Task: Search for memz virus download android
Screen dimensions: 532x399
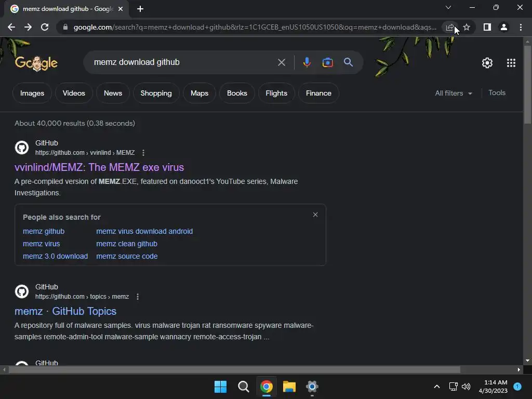Action: click(x=144, y=231)
